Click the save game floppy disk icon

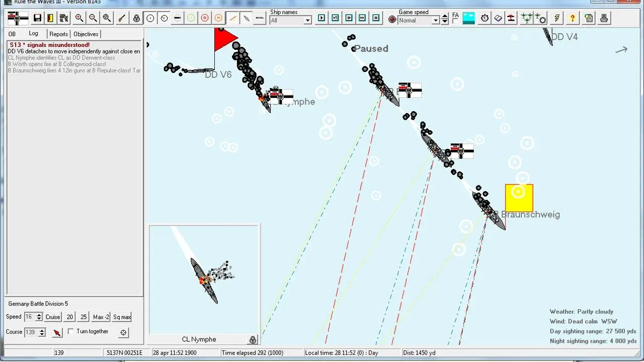(37, 18)
